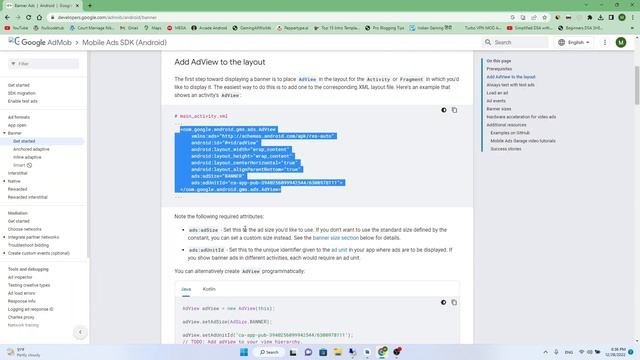Jump to Hardware acceleration for video ads
This screenshot has height=360, width=640.
click(x=521, y=117)
